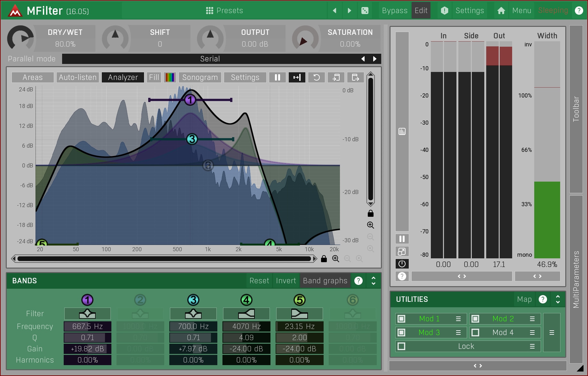Click the analyzer color spectrum swatch
Image resolution: width=588 pixels, height=376 pixels.
click(x=170, y=77)
